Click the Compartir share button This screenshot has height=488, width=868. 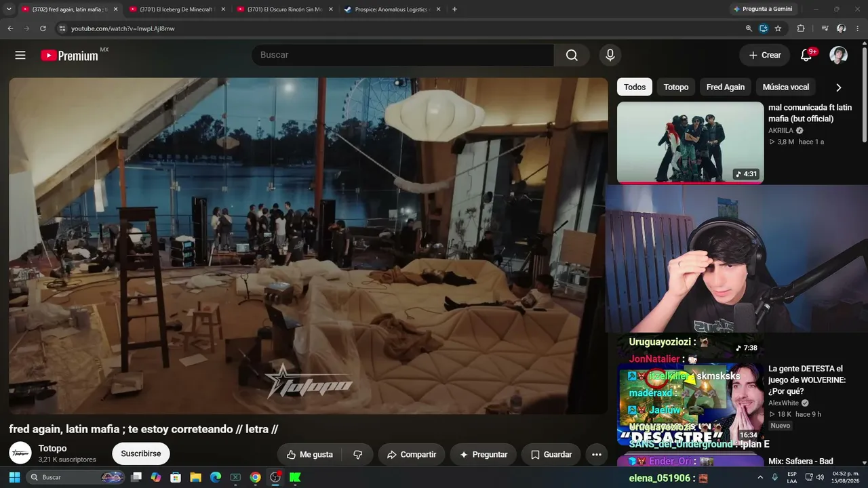tap(412, 455)
